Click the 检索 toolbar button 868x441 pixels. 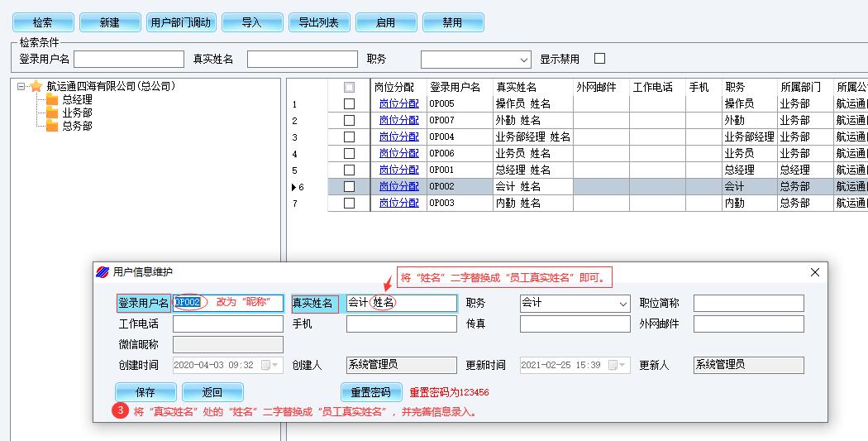click(42, 22)
